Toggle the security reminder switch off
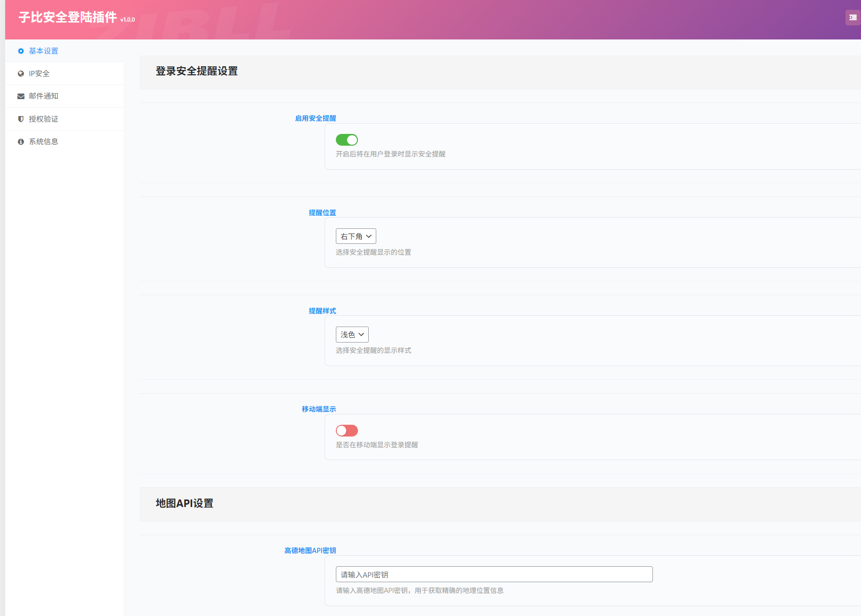The height and width of the screenshot is (616, 861). [x=347, y=140]
